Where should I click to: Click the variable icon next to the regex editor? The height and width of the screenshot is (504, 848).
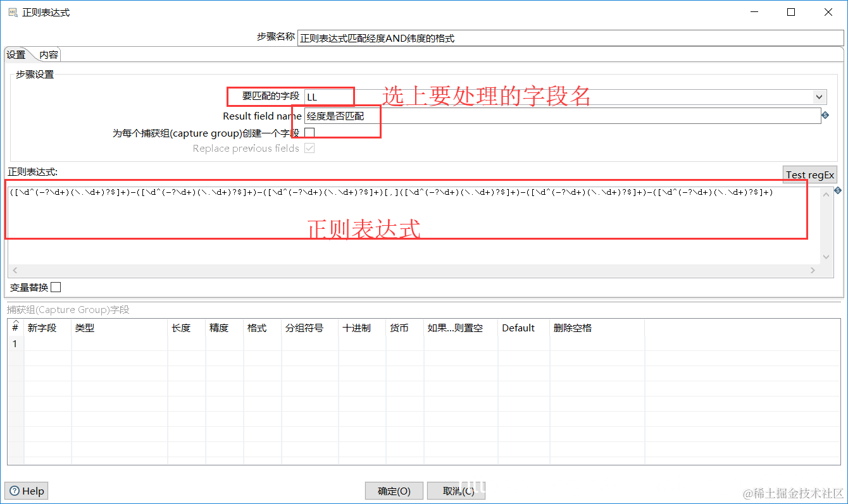click(x=837, y=190)
